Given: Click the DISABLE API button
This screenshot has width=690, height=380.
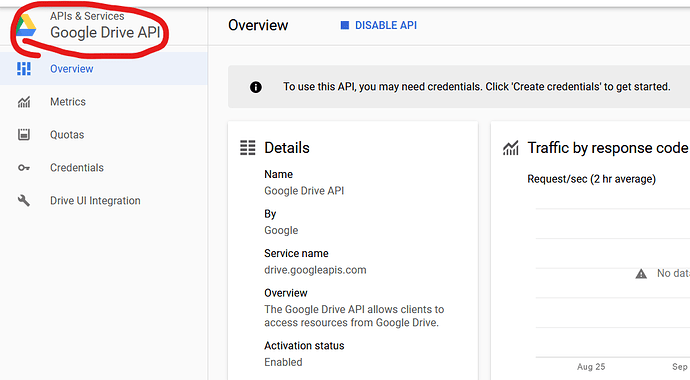Looking at the screenshot, I should pyautogui.click(x=379, y=25).
